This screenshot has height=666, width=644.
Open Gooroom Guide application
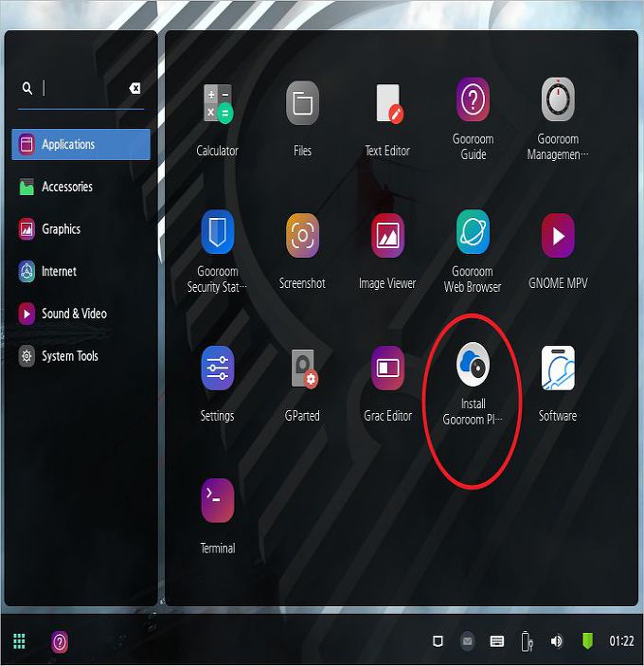(473, 99)
